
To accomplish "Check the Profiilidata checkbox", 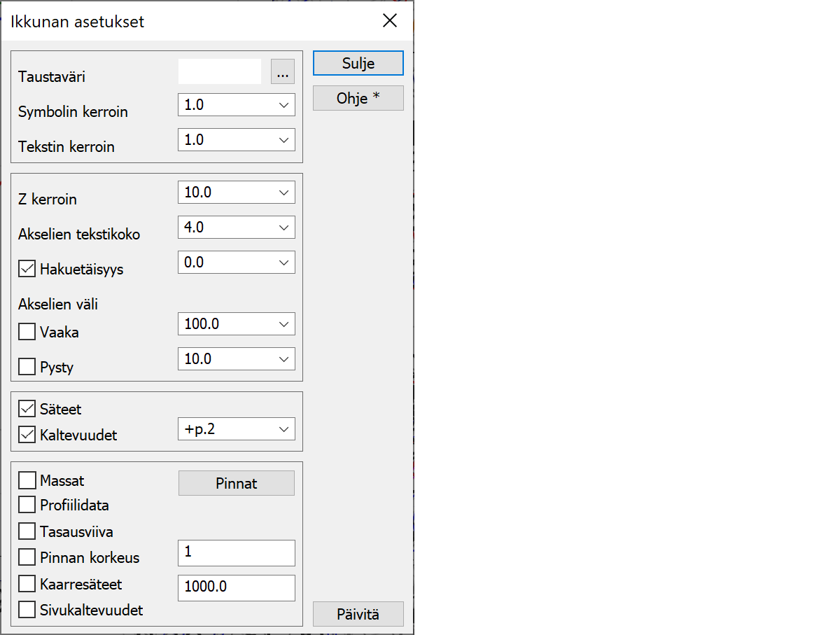I will click(27, 505).
